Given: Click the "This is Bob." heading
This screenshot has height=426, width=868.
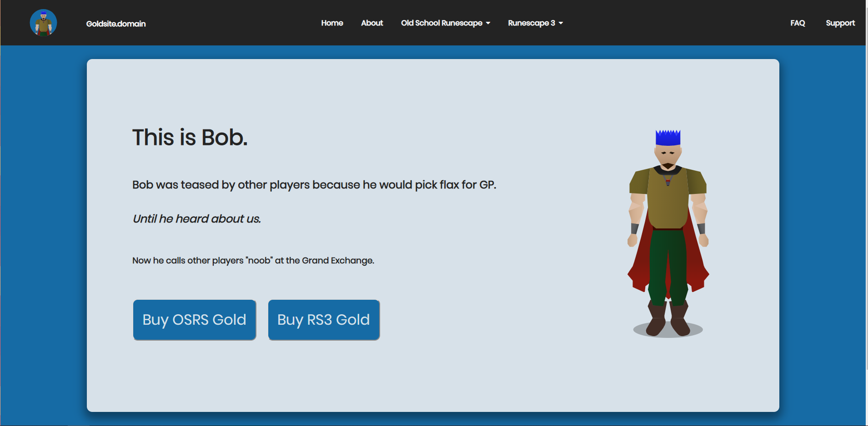Looking at the screenshot, I should (x=190, y=137).
